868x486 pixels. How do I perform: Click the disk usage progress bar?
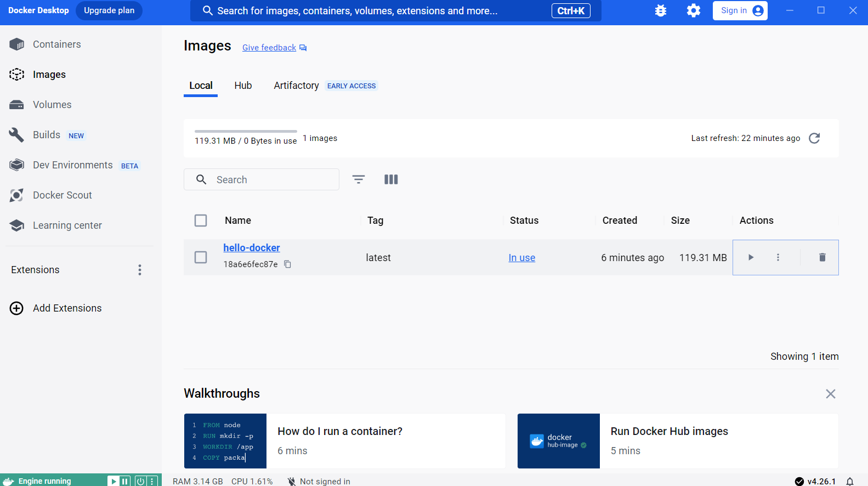(x=246, y=132)
